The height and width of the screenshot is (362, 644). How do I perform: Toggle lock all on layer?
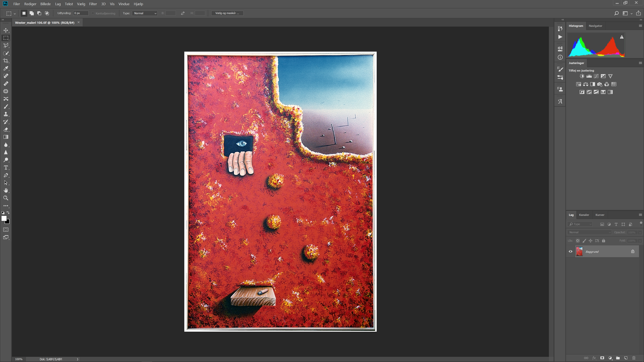(604, 241)
